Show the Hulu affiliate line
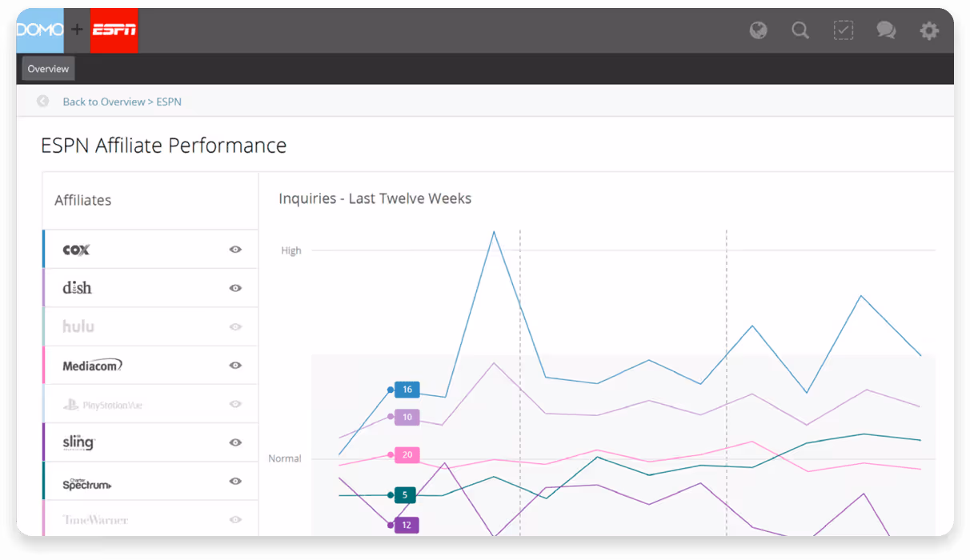 pyautogui.click(x=235, y=326)
